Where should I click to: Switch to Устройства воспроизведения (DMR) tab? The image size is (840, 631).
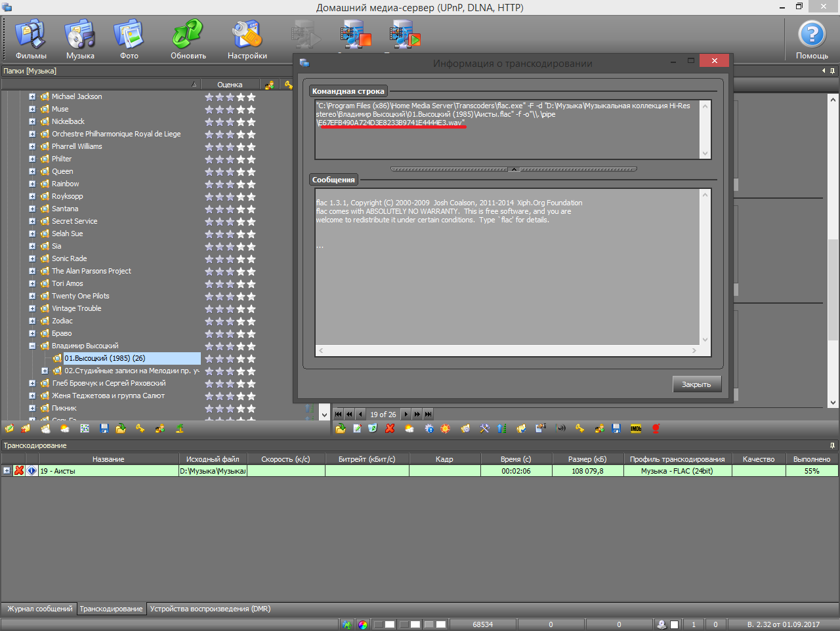(x=210, y=609)
